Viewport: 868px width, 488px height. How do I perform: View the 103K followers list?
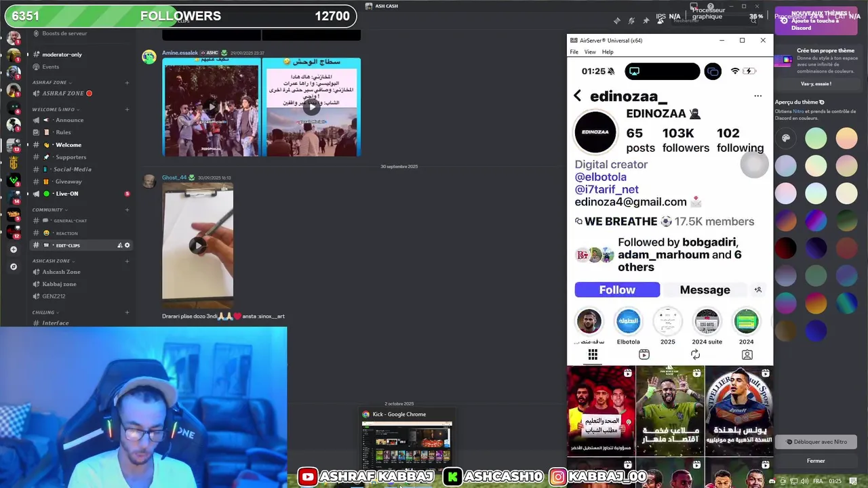point(686,140)
